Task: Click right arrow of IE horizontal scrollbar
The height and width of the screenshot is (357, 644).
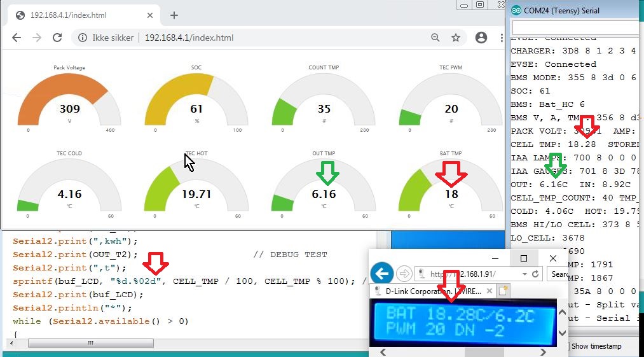Action: coord(543,353)
